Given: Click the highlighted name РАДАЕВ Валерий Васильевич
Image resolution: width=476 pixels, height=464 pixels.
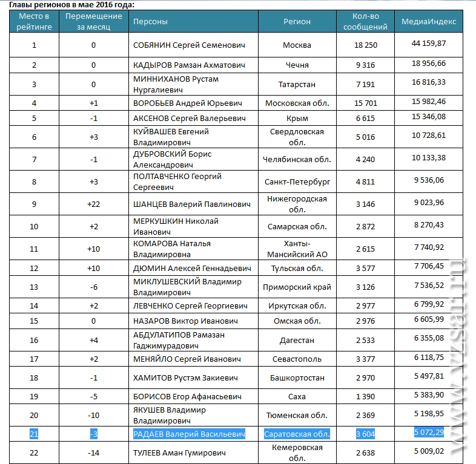Looking at the screenshot, I should click(x=189, y=434).
